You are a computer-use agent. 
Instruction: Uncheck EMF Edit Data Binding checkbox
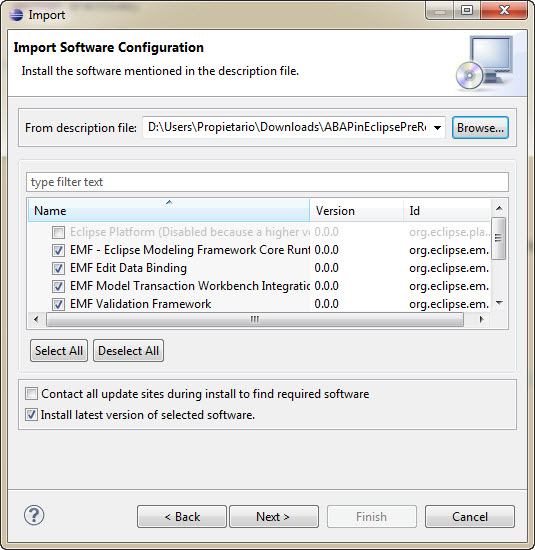point(58,268)
